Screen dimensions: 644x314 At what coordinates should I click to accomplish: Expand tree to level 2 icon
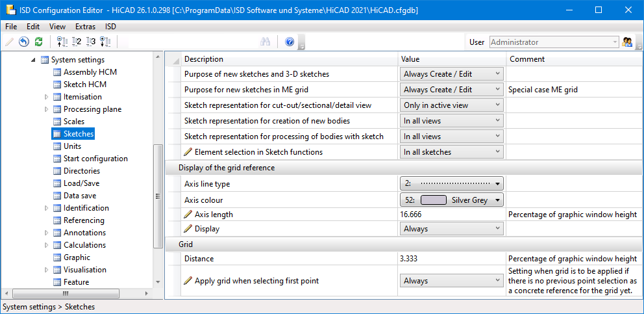[76, 42]
